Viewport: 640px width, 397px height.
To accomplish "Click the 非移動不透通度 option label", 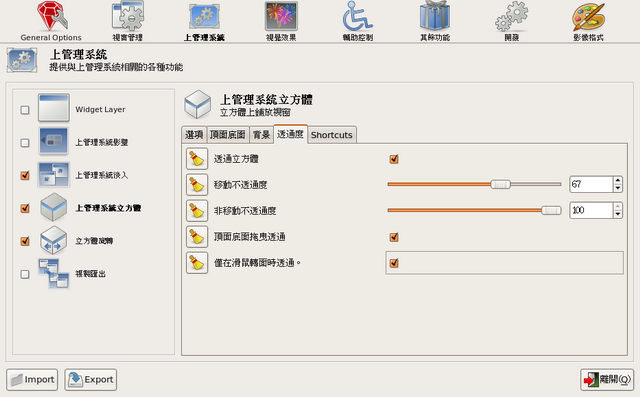I will [245, 211].
